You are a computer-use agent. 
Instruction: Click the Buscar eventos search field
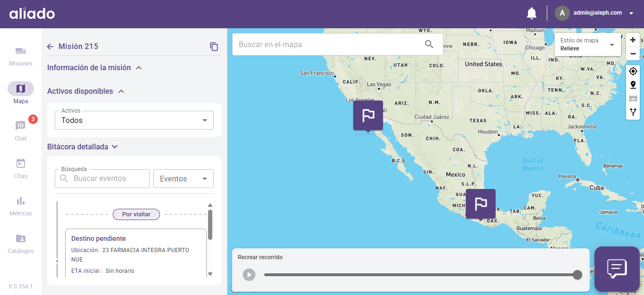point(109,179)
